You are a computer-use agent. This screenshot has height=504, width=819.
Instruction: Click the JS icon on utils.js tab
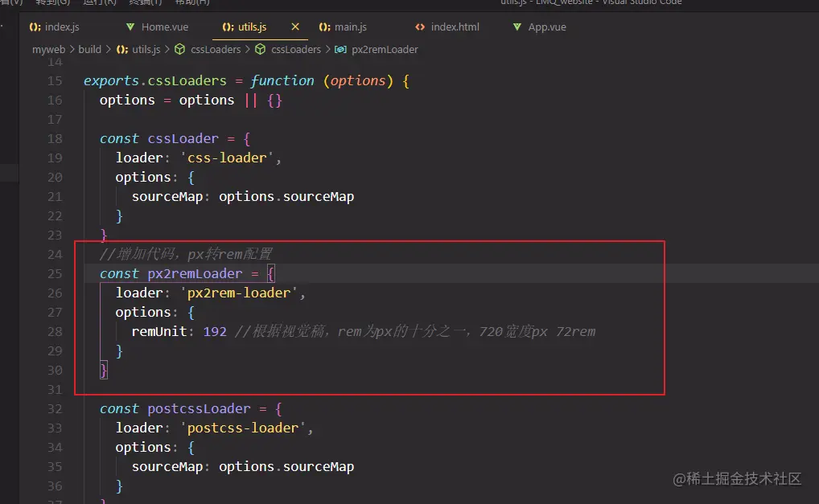(228, 27)
